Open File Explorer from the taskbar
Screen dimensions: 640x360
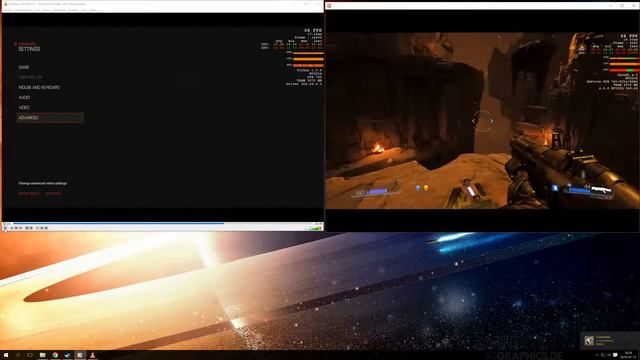pyautogui.click(x=42, y=355)
